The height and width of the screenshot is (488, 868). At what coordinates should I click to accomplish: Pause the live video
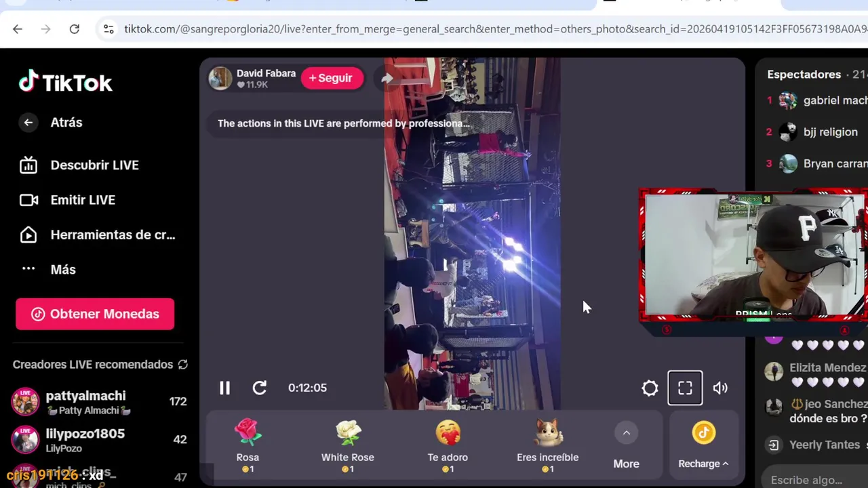point(224,388)
